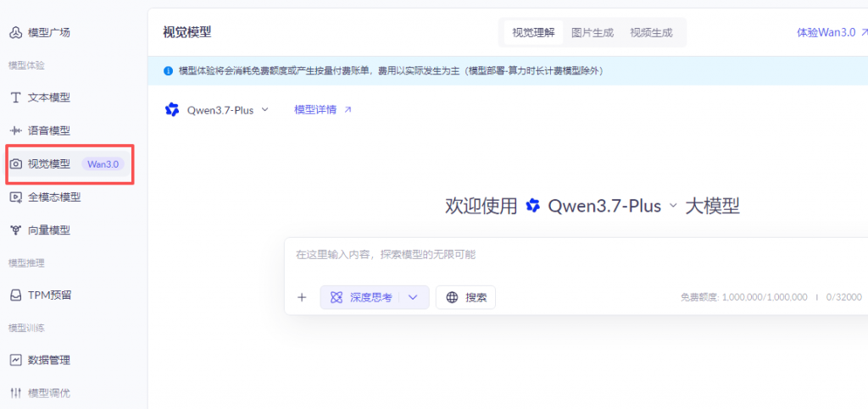This screenshot has width=868, height=409.
Task: Click the 模型推理 section label
Action: 26,263
